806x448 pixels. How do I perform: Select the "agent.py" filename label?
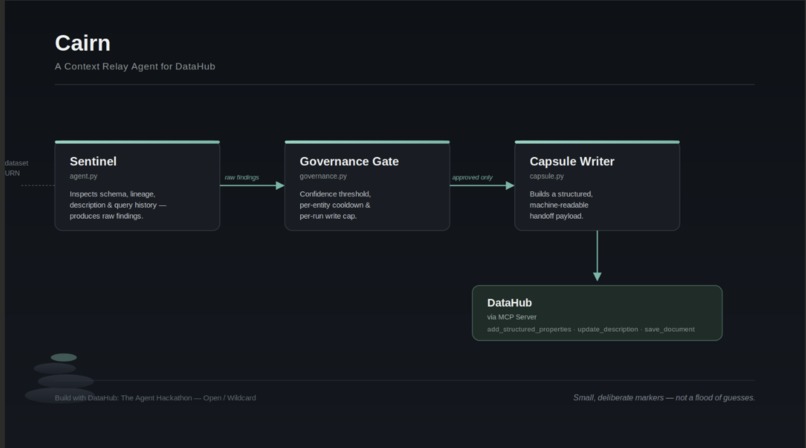(83, 176)
